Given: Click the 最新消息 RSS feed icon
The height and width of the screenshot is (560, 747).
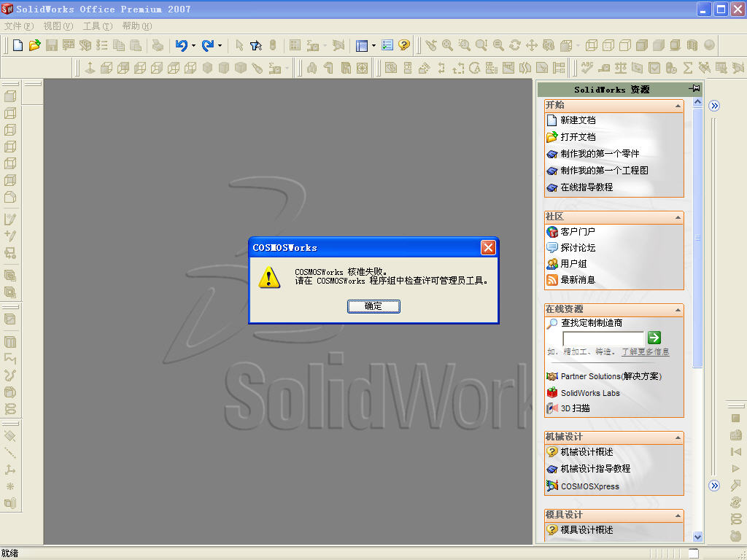Looking at the screenshot, I should 551,280.
